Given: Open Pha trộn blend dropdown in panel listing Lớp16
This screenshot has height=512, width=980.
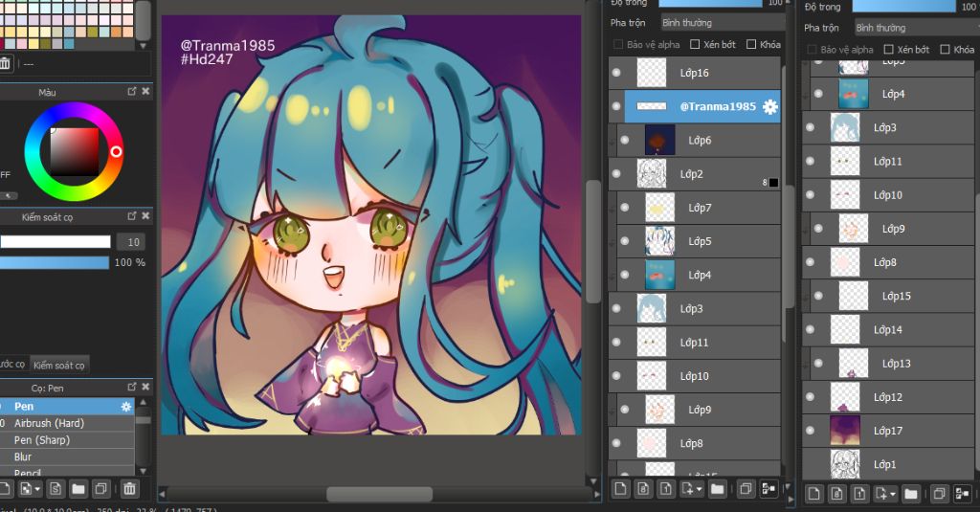Looking at the screenshot, I should 723,23.
